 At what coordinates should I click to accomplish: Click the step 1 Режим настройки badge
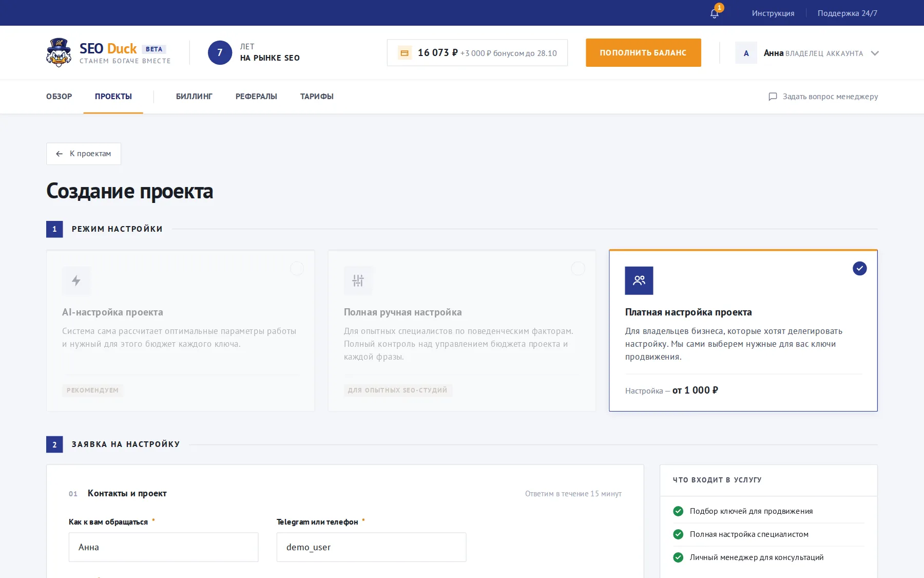point(54,229)
